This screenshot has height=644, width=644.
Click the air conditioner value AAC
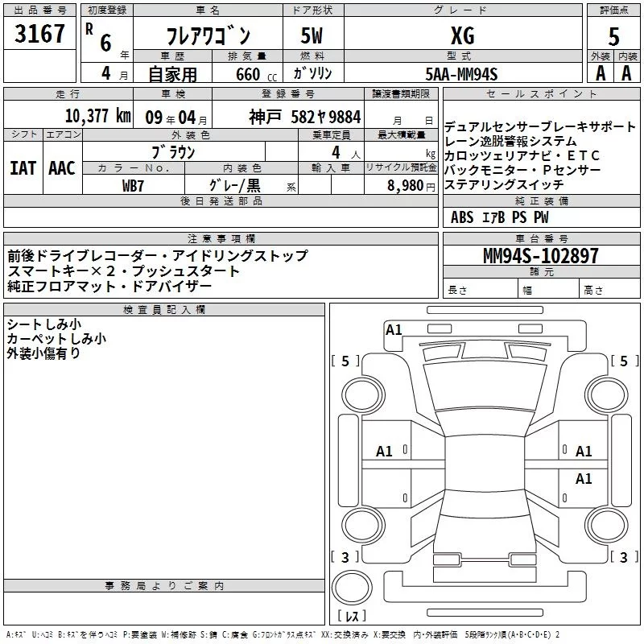(x=62, y=168)
